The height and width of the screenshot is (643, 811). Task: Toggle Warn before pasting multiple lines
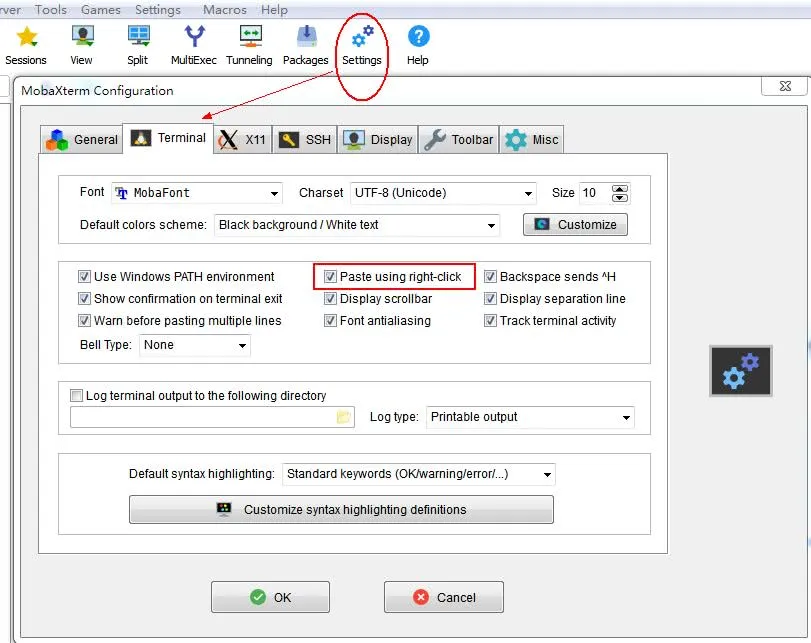pyautogui.click(x=84, y=321)
